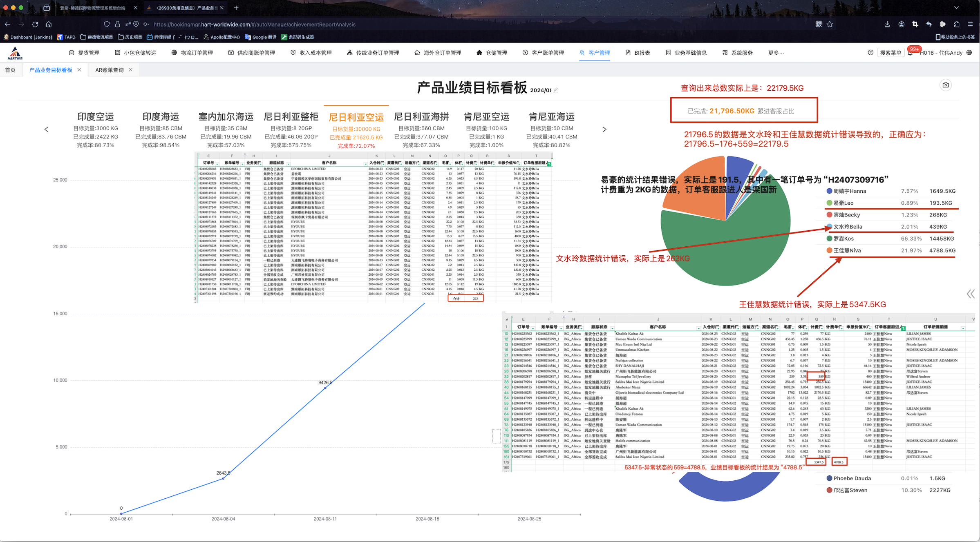Image resolution: width=980 pixels, height=542 pixels.
Task: Open the notification bell with 99+ badge
Action: [911, 53]
